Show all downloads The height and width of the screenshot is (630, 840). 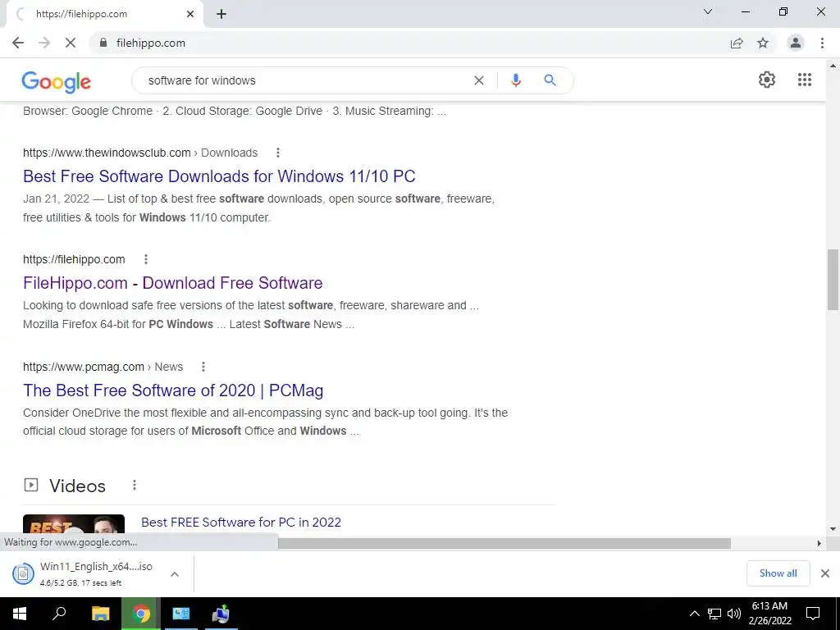click(x=778, y=573)
